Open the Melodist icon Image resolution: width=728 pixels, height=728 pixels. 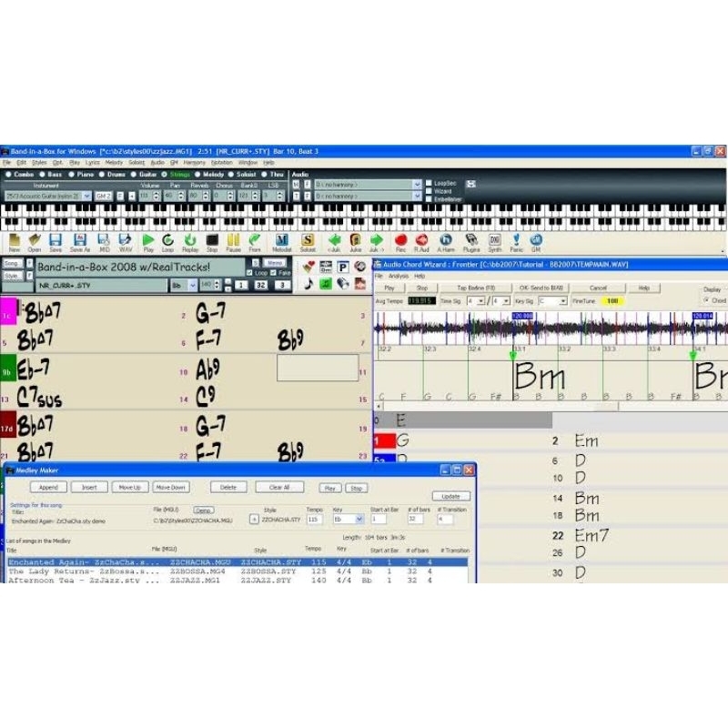[282, 243]
